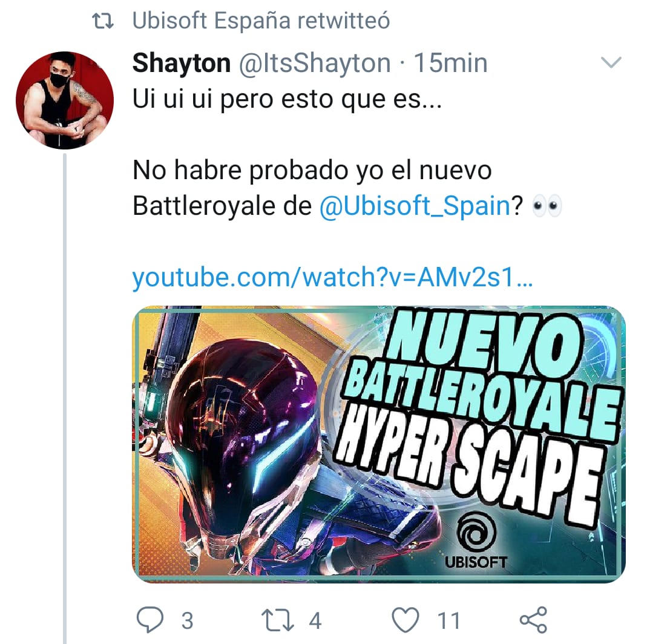Click the Ubisoft logo in the thumbnail
This screenshot has width=647, height=644.
pyautogui.click(x=476, y=540)
